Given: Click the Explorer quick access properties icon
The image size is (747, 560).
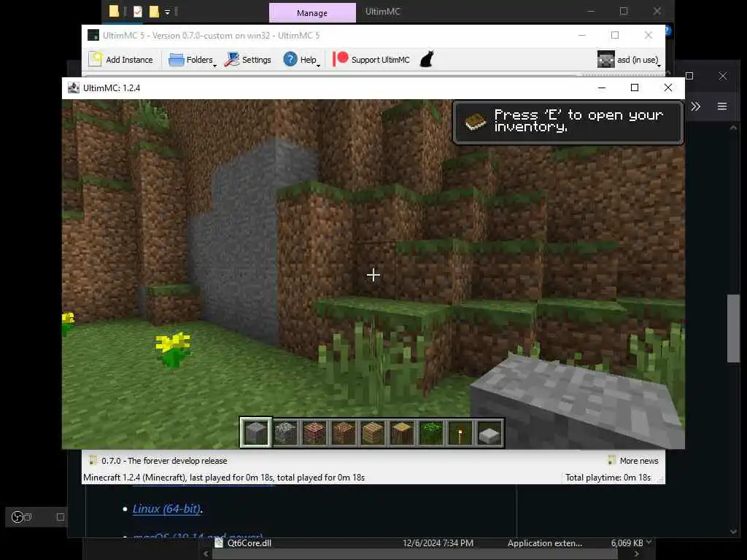Looking at the screenshot, I should click(x=138, y=12).
